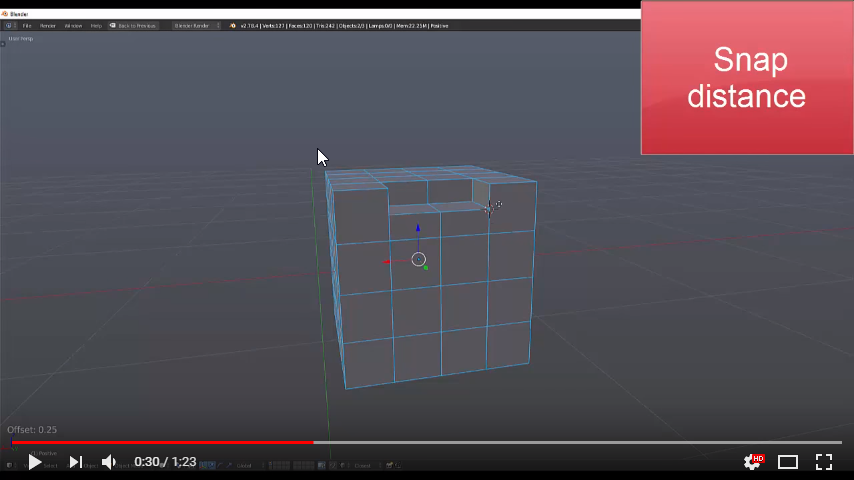Click the Snap distance annotation card
Image resolution: width=854 pixels, height=480 pixels.
(747, 77)
